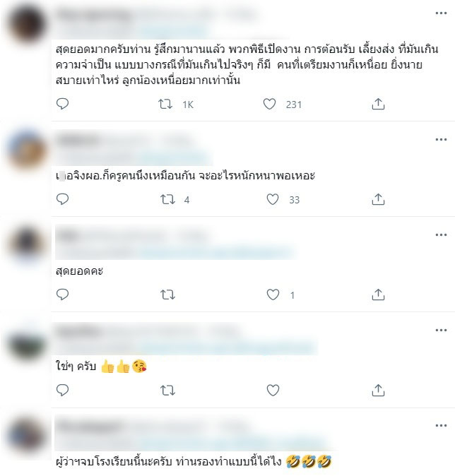455x476 pixels.
Task: Open more options on the second tweet
Action: click(x=441, y=140)
